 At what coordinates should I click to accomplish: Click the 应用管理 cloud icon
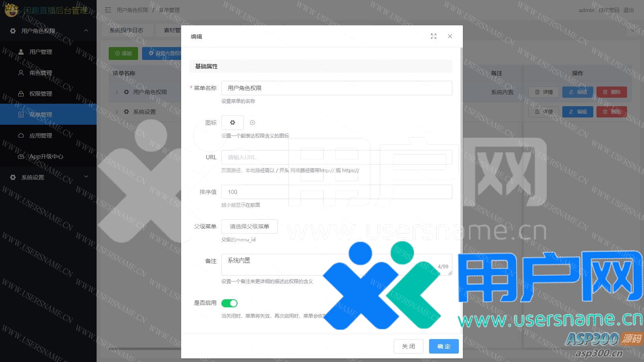[x=21, y=136]
